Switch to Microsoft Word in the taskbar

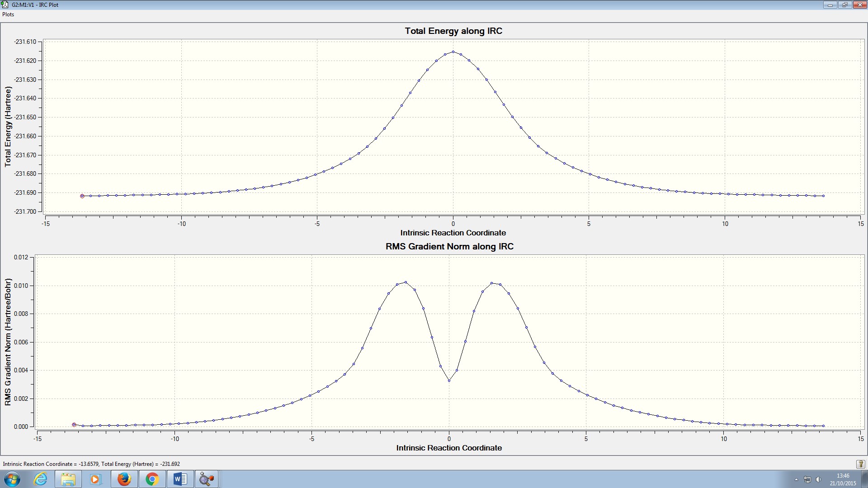point(180,479)
